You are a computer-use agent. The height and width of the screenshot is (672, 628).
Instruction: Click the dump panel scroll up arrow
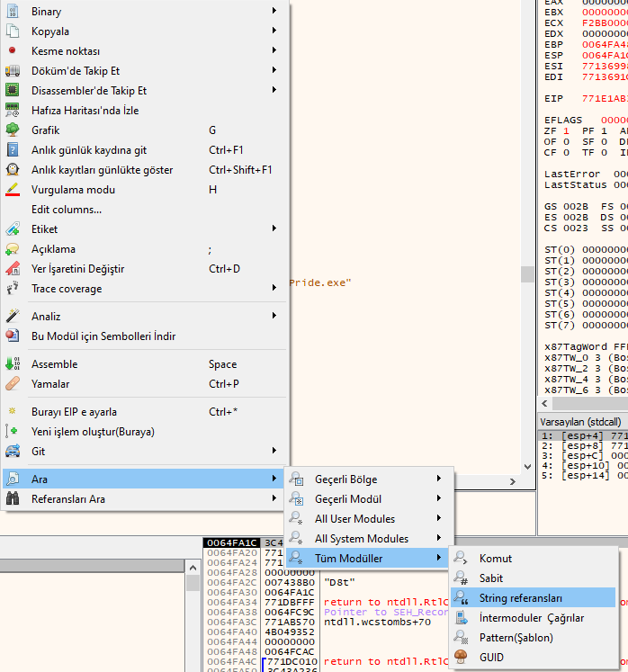193,568
